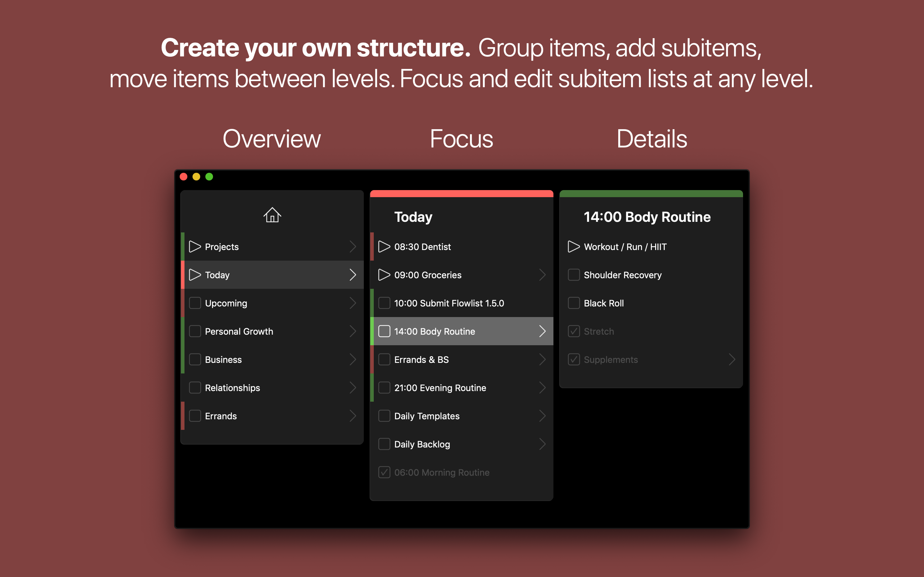Check the Shoulder Recovery checkbox
Image resolution: width=924 pixels, height=577 pixels.
(x=574, y=275)
